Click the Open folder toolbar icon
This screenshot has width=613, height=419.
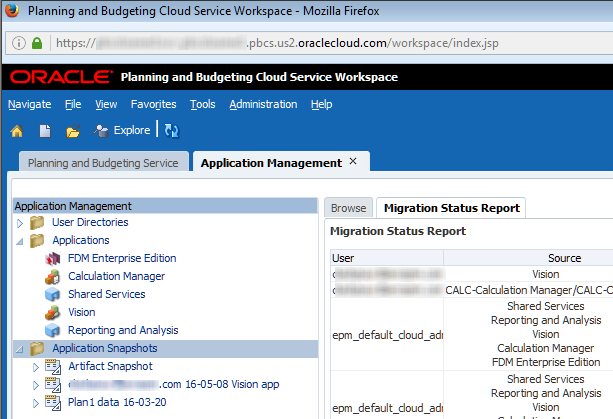point(72,131)
